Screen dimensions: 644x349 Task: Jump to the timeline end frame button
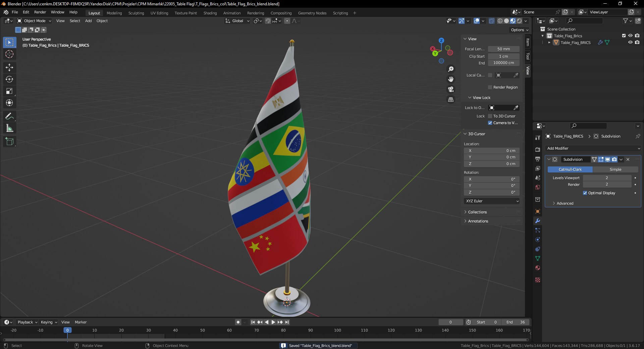pos(287,322)
